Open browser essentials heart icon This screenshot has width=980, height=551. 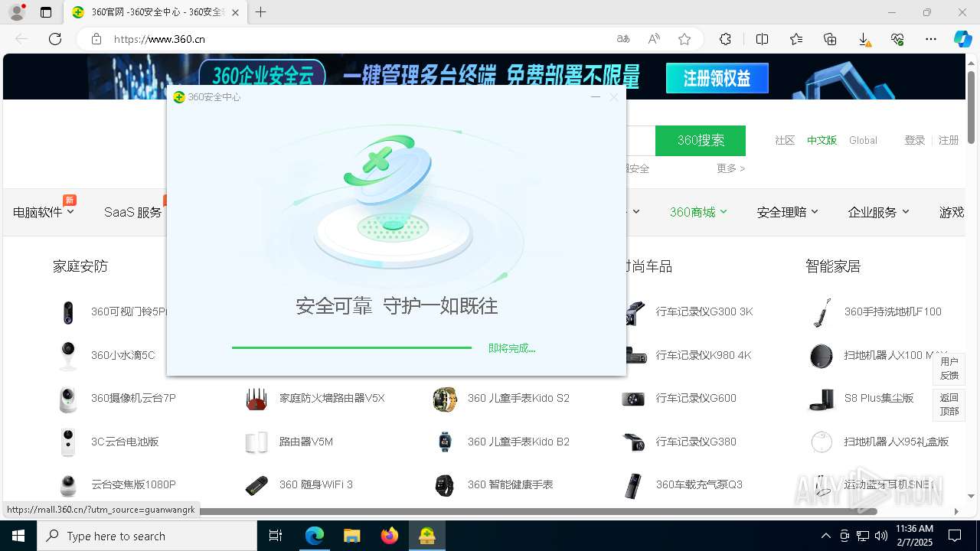(897, 39)
